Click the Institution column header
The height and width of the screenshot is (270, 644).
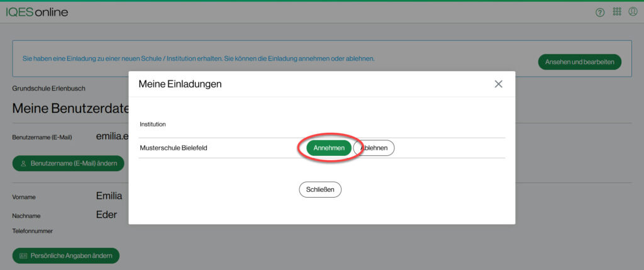(x=153, y=125)
